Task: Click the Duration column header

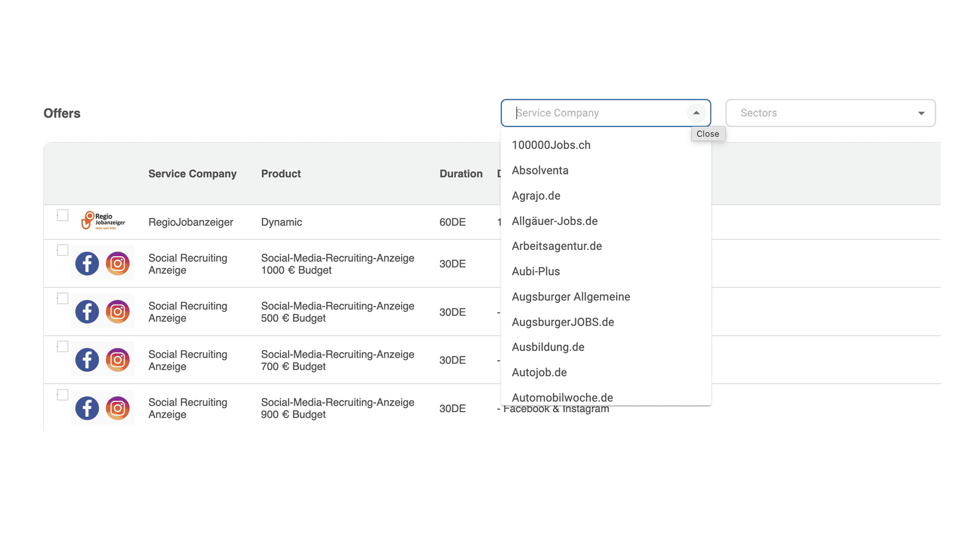Action: (x=461, y=173)
